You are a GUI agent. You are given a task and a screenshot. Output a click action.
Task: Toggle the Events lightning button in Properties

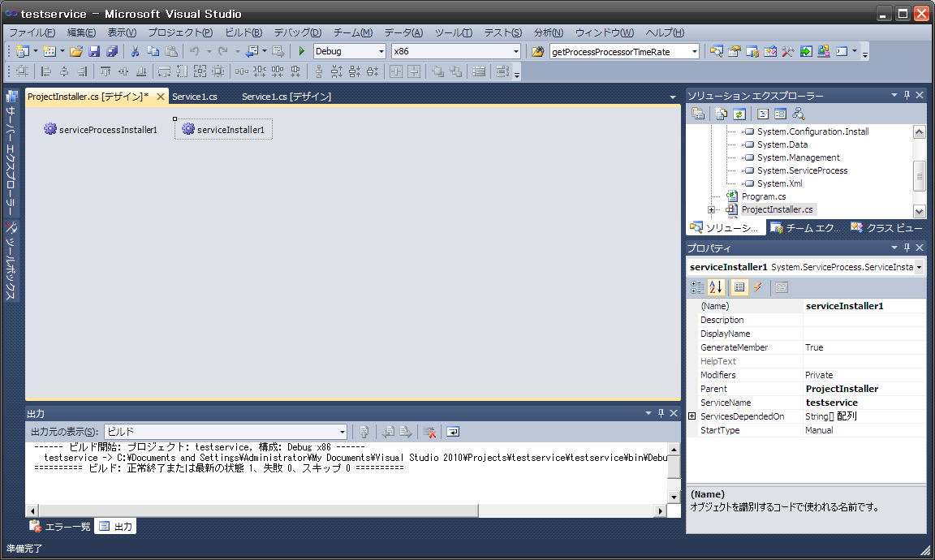(x=758, y=287)
